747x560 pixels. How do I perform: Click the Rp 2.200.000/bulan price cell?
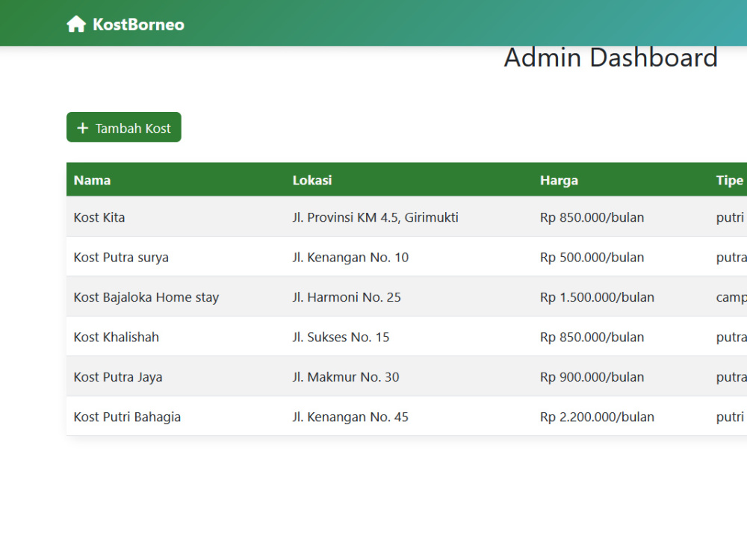pos(598,417)
